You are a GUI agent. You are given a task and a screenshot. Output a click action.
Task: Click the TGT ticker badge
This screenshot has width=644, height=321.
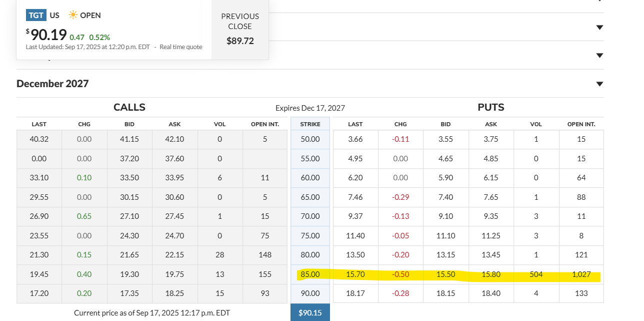point(36,15)
